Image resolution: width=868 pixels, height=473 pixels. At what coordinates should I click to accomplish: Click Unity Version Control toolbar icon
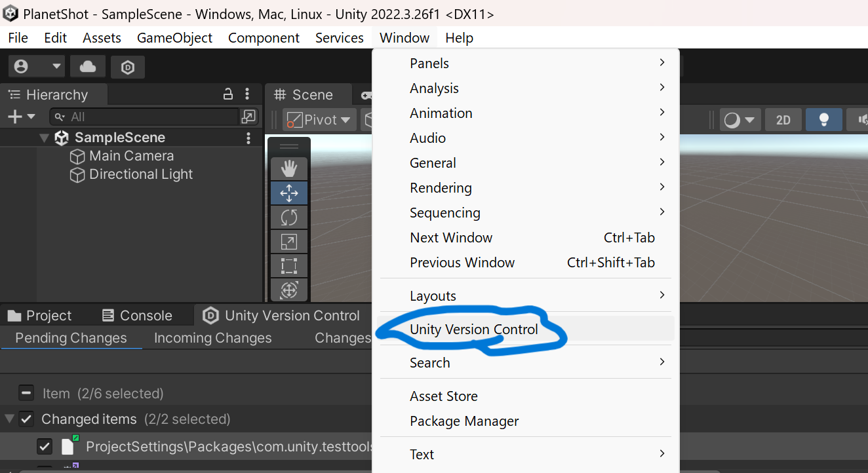coord(128,67)
